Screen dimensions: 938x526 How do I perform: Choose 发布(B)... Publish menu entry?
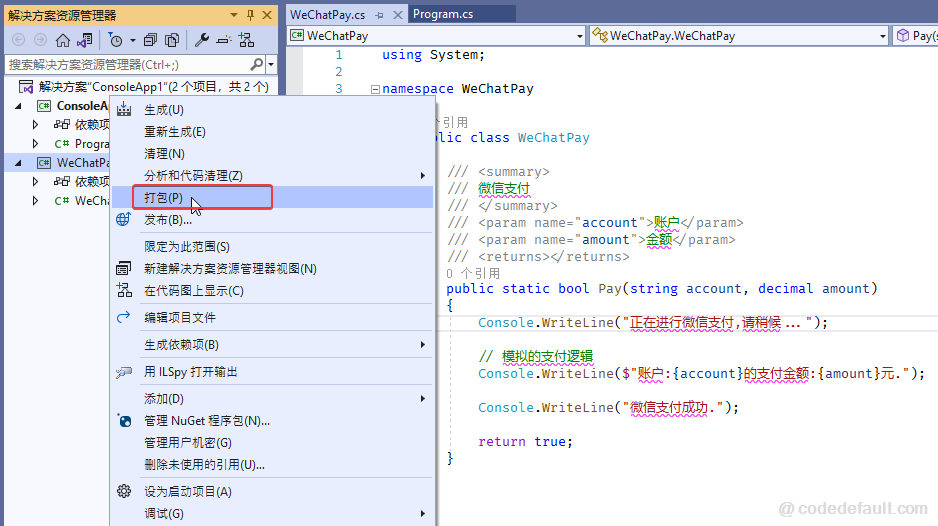pyautogui.click(x=272, y=220)
